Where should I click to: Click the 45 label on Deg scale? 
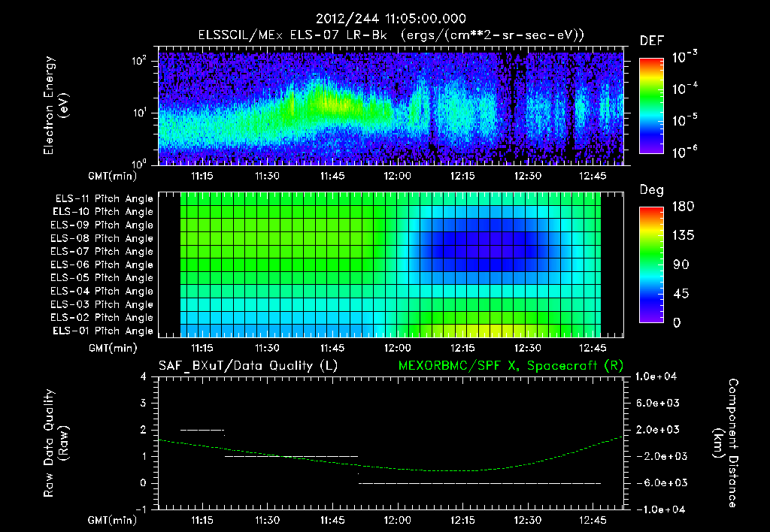pos(681,294)
